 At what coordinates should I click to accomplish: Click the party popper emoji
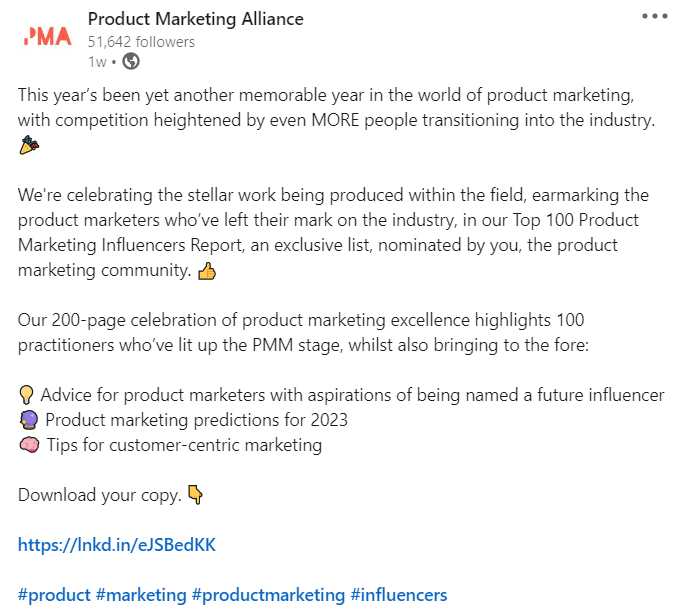29,145
